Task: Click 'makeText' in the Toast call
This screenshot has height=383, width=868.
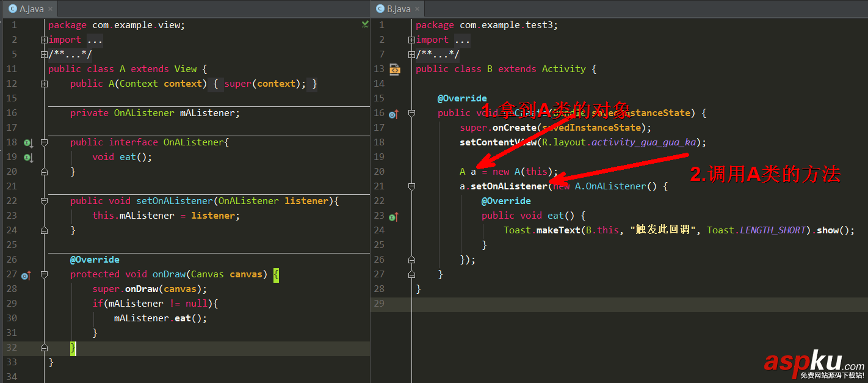Action: (558, 230)
